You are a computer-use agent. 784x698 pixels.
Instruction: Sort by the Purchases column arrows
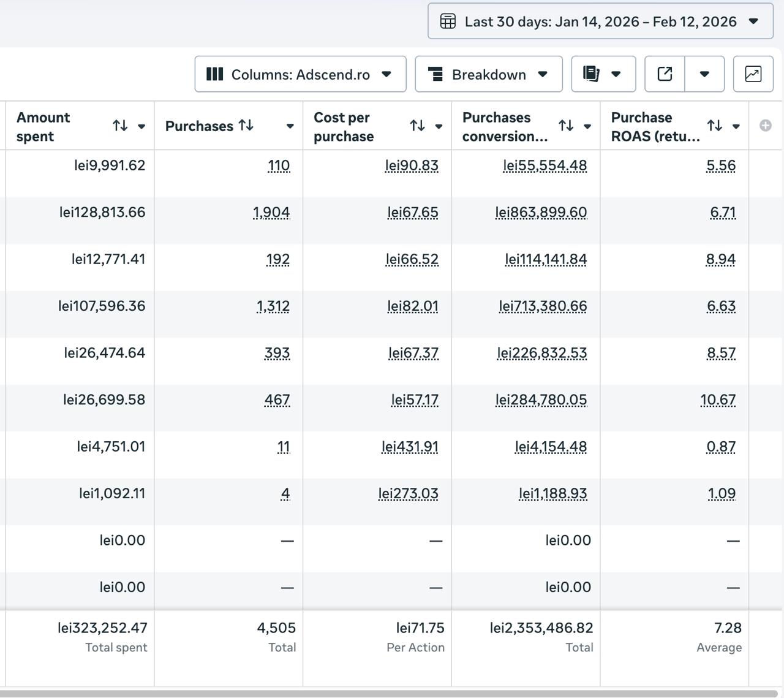[x=246, y=126]
